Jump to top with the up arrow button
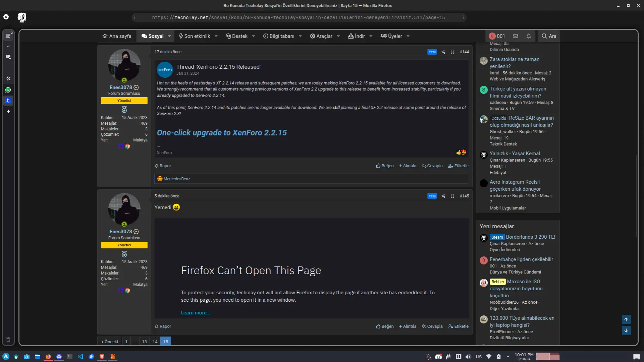The height and width of the screenshot is (362, 644). tap(626, 319)
